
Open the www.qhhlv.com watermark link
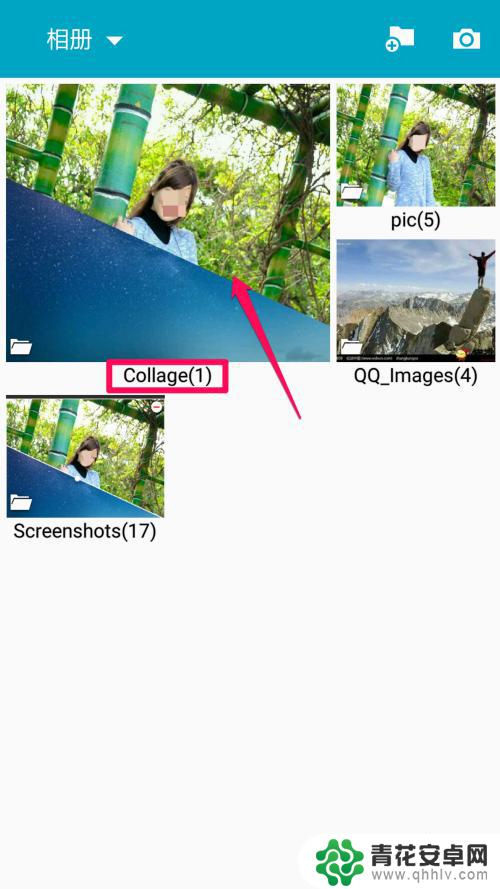click(429, 874)
